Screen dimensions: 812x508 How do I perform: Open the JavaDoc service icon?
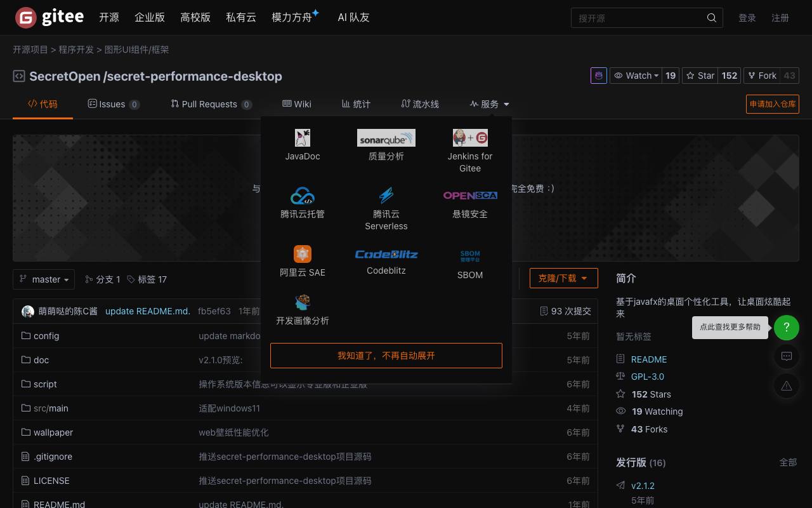[x=303, y=138]
